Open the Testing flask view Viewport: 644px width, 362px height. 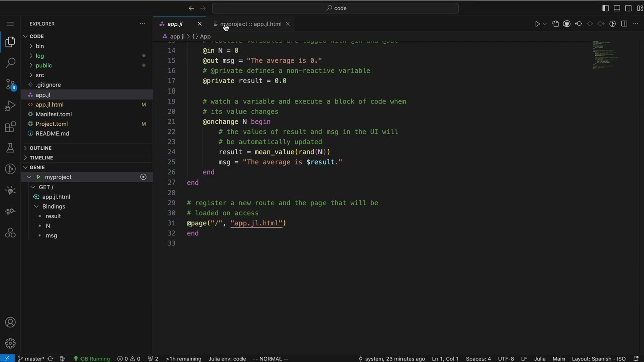coord(10,148)
